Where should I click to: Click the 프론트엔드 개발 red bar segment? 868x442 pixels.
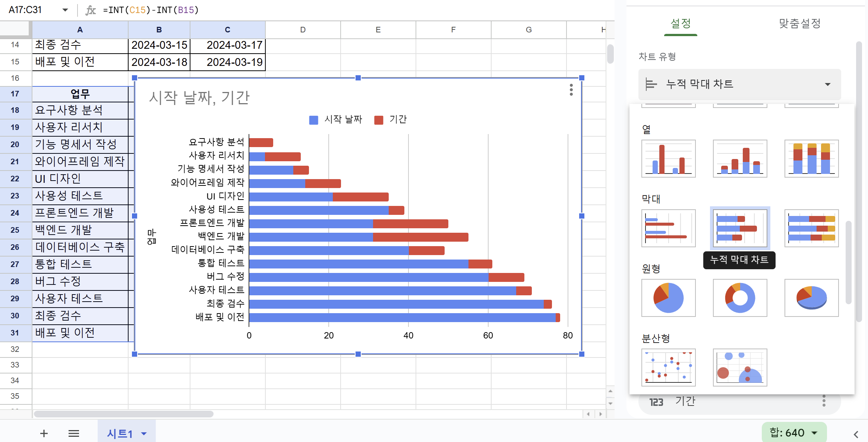410,223
